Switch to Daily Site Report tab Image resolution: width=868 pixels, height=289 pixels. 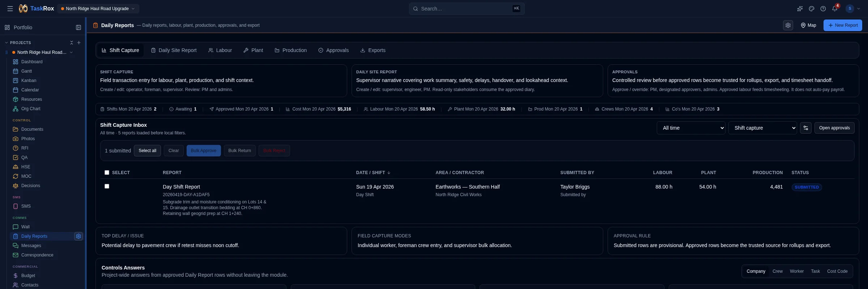174,50
